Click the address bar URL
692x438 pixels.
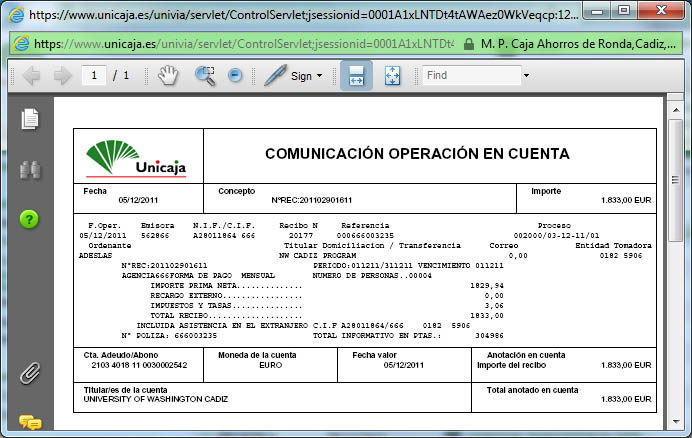(244, 44)
